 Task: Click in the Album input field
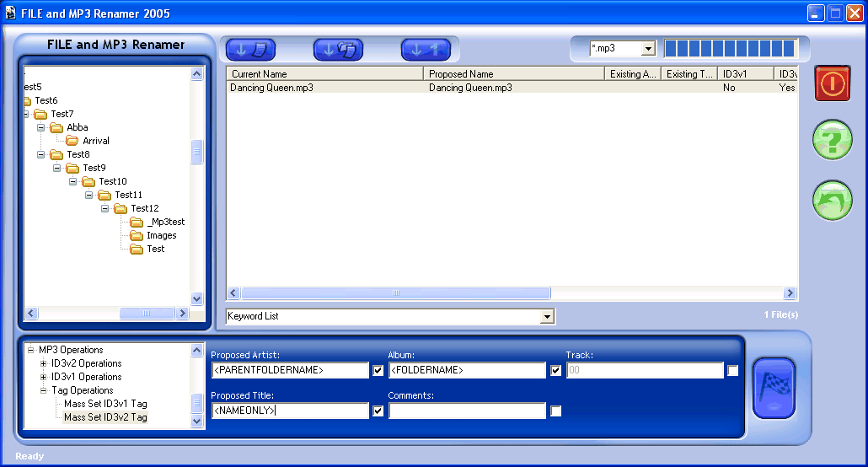[x=467, y=370]
